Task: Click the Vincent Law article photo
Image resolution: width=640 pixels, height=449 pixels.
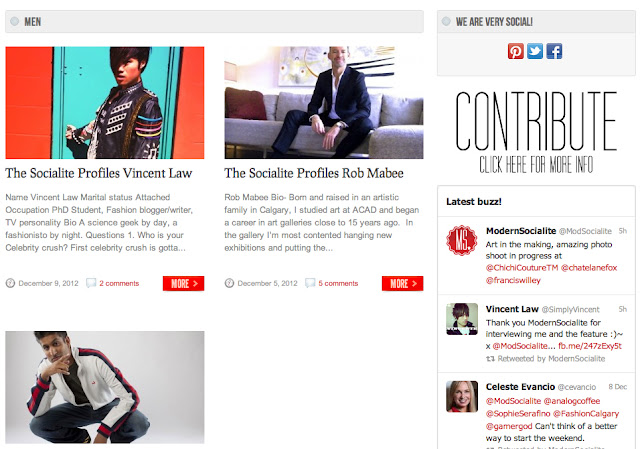Action: coord(104,102)
